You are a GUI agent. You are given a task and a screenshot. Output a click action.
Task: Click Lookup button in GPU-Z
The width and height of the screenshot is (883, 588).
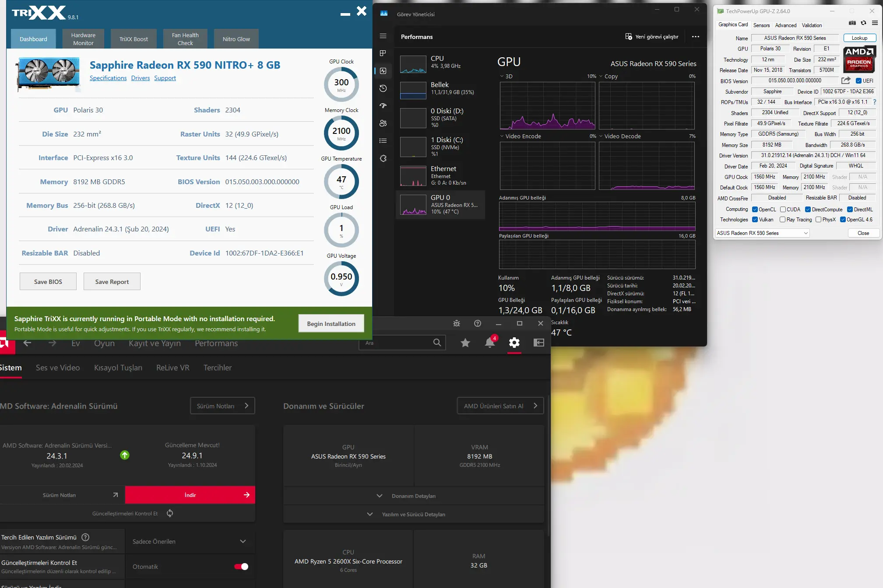[x=860, y=38]
